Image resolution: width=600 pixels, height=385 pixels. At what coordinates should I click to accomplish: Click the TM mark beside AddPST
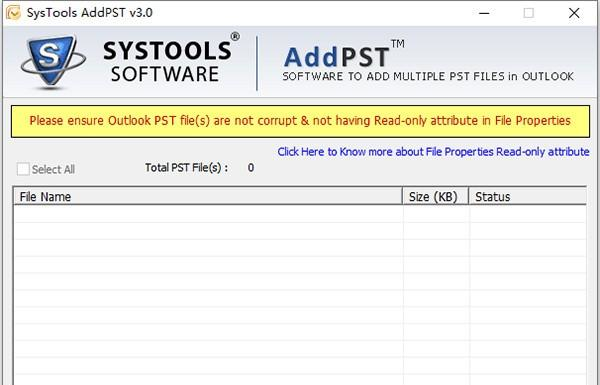398,44
